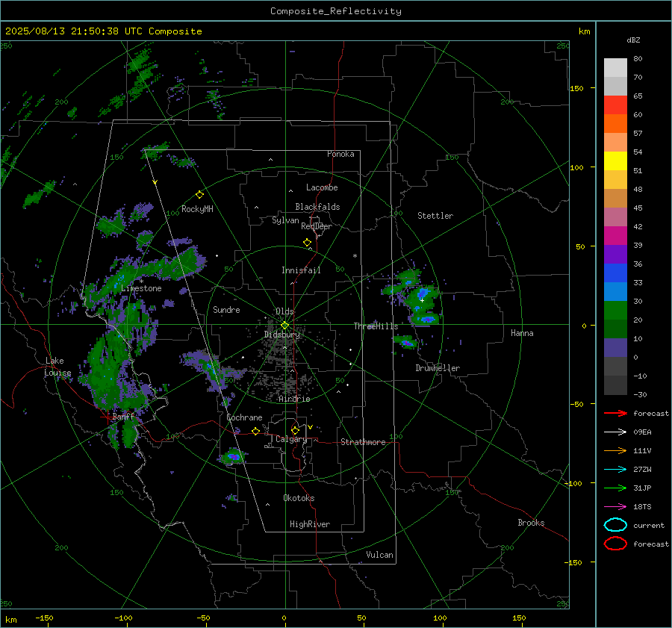Select the orange 111V arrow icon

(x=615, y=450)
